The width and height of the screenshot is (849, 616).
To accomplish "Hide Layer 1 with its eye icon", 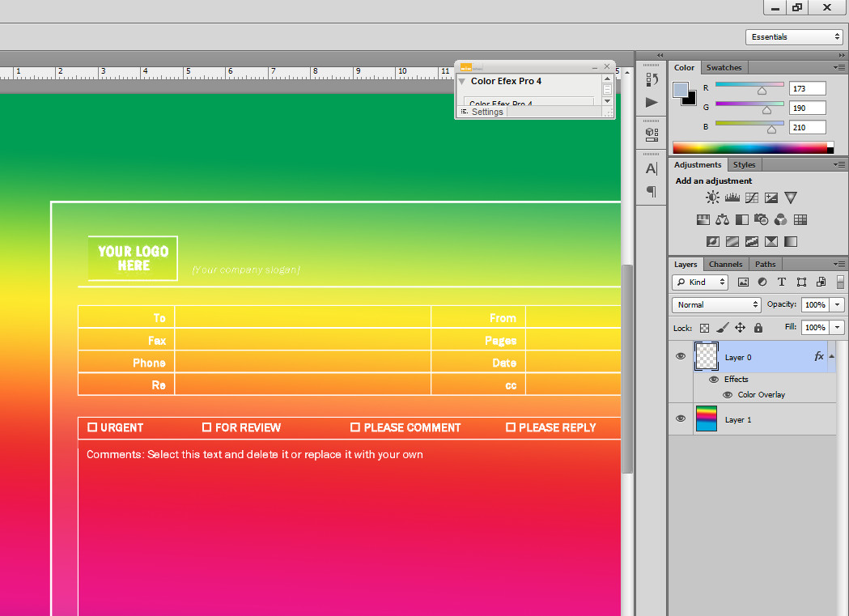I will pos(681,418).
